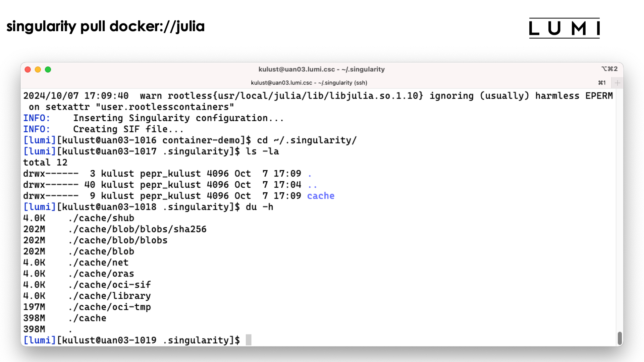
Task: Click the ⌘1 tab shortcut label
Action: point(602,83)
